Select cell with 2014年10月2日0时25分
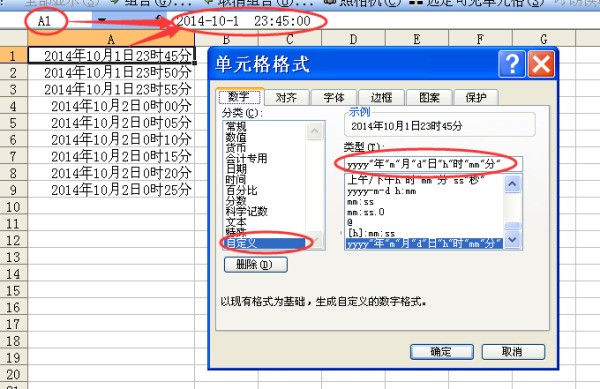This screenshot has height=389, width=600. click(111, 190)
